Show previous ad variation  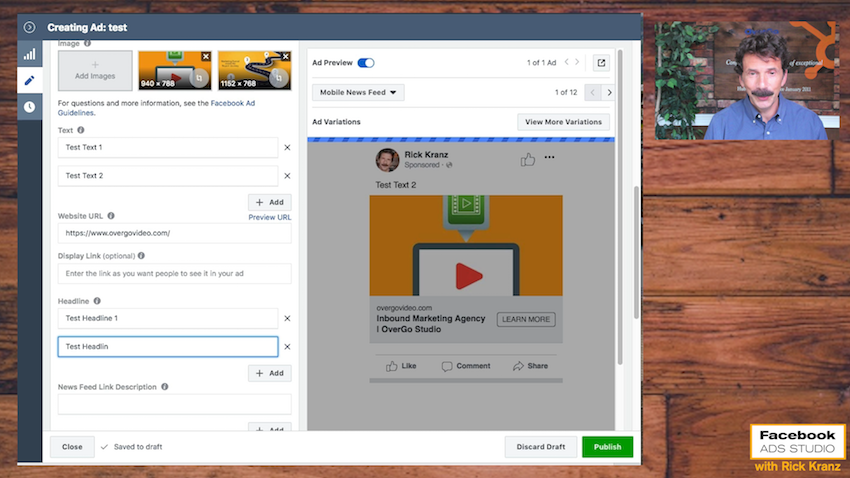593,93
